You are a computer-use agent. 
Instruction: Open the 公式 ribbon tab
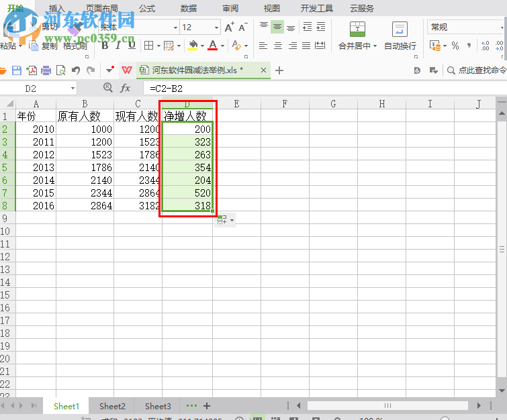coord(147,8)
